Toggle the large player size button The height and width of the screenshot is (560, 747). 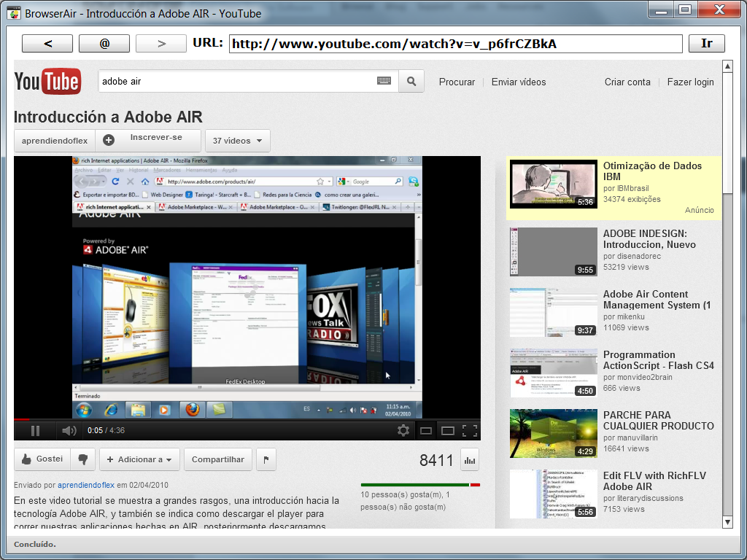448,430
